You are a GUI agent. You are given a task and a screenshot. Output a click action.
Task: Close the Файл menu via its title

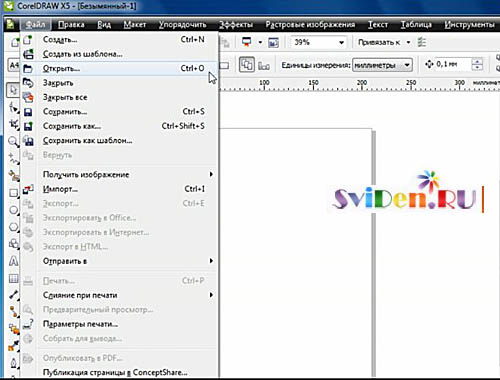point(35,25)
